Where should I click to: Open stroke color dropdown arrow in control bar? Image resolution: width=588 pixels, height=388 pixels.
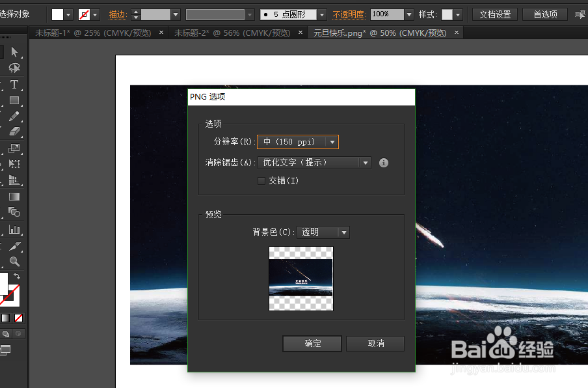pos(95,14)
